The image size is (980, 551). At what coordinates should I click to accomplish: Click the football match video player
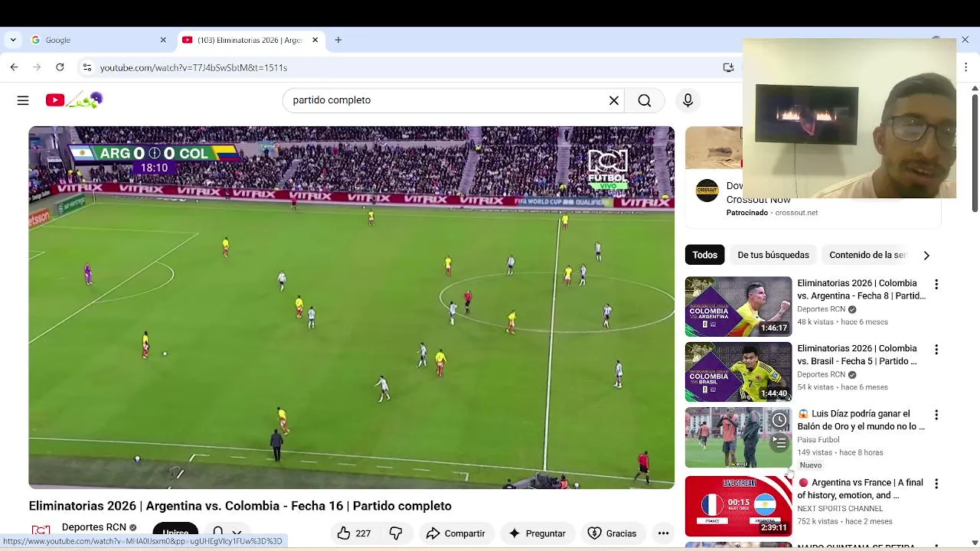pyautogui.click(x=351, y=308)
